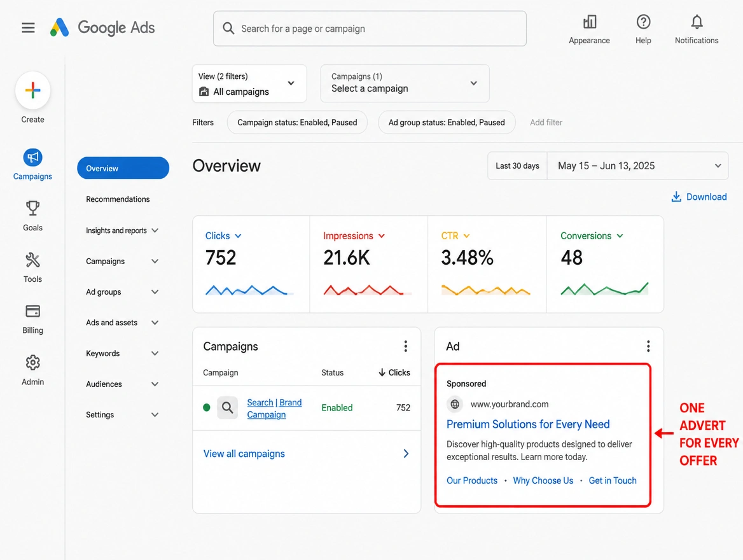The height and width of the screenshot is (560, 743).
Task: Open Search | Brand Campaign link
Action: pyautogui.click(x=274, y=409)
